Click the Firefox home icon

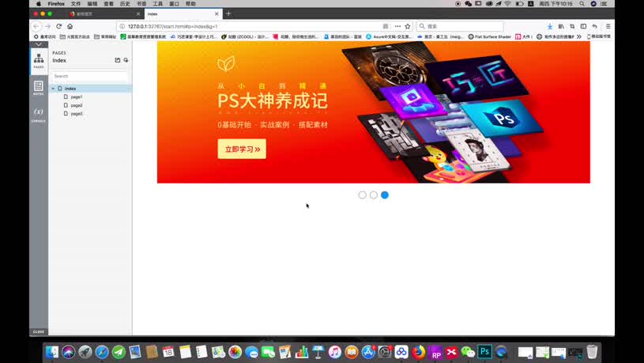pos(70,26)
